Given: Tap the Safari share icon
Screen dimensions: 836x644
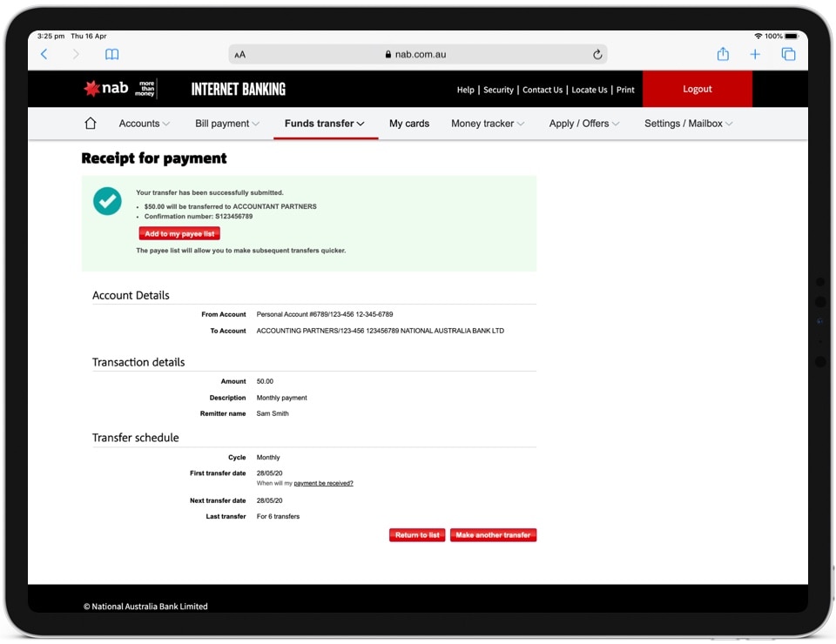Looking at the screenshot, I should coord(723,54).
